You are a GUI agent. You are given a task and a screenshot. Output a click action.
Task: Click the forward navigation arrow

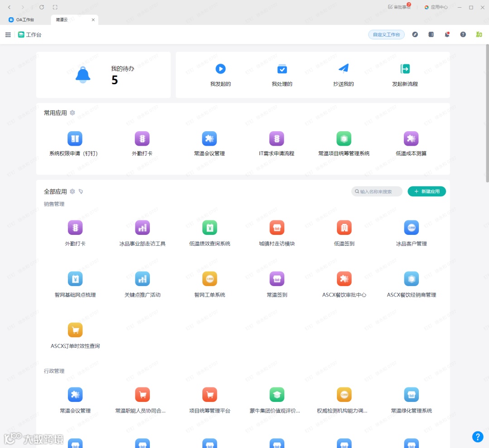click(23, 7)
